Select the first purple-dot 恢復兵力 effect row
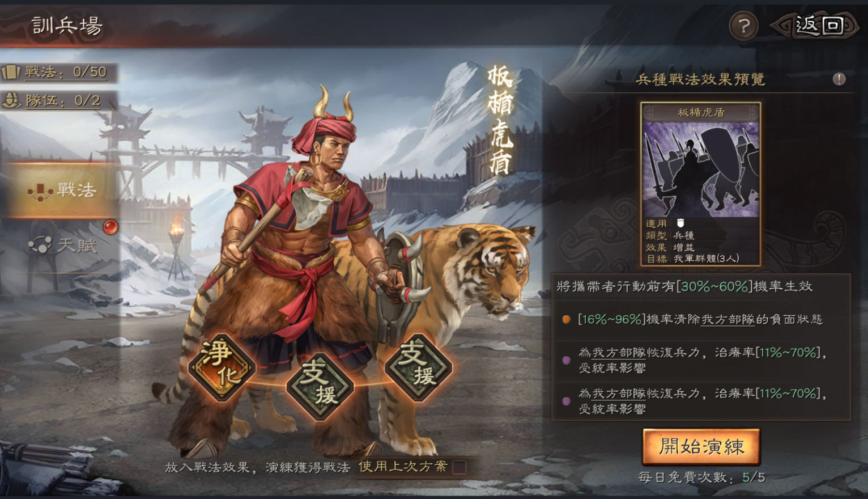 pyautogui.click(x=701, y=360)
